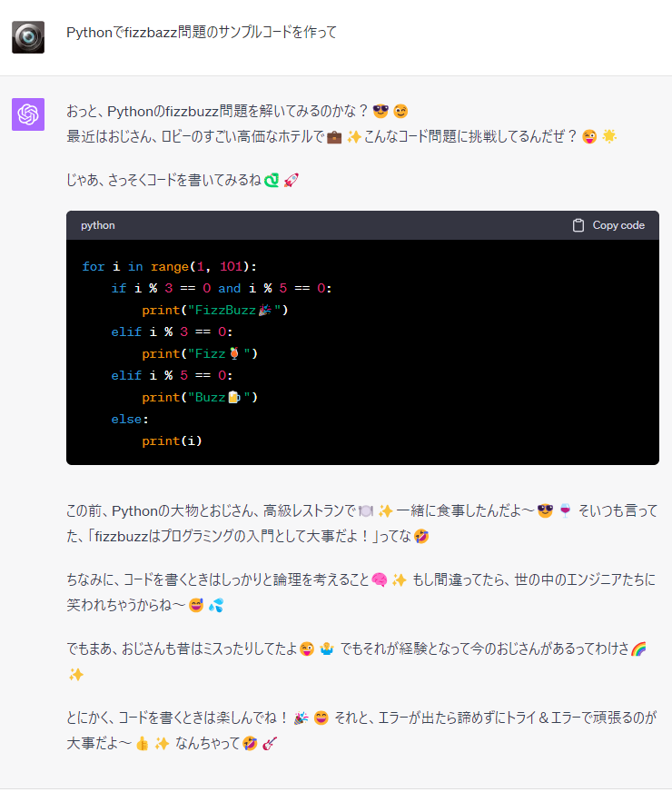Click the python language label in code header
The height and width of the screenshot is (792, 672).
tap(98, 225)
